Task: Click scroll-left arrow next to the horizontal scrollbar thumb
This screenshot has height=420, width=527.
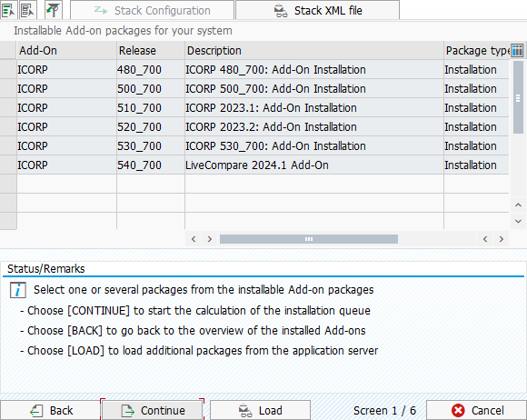Action: (x=194, y=239)
